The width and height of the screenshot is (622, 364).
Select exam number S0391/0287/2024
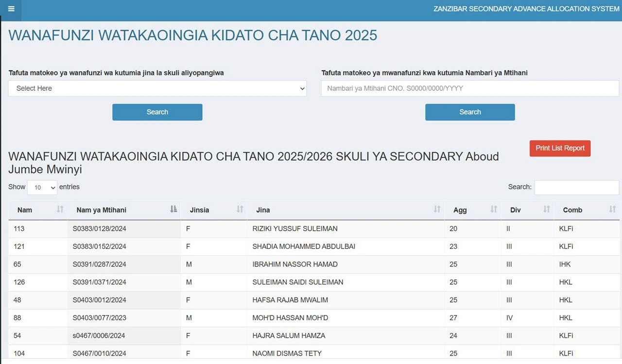pyautogui.click(x=100, y=264)
